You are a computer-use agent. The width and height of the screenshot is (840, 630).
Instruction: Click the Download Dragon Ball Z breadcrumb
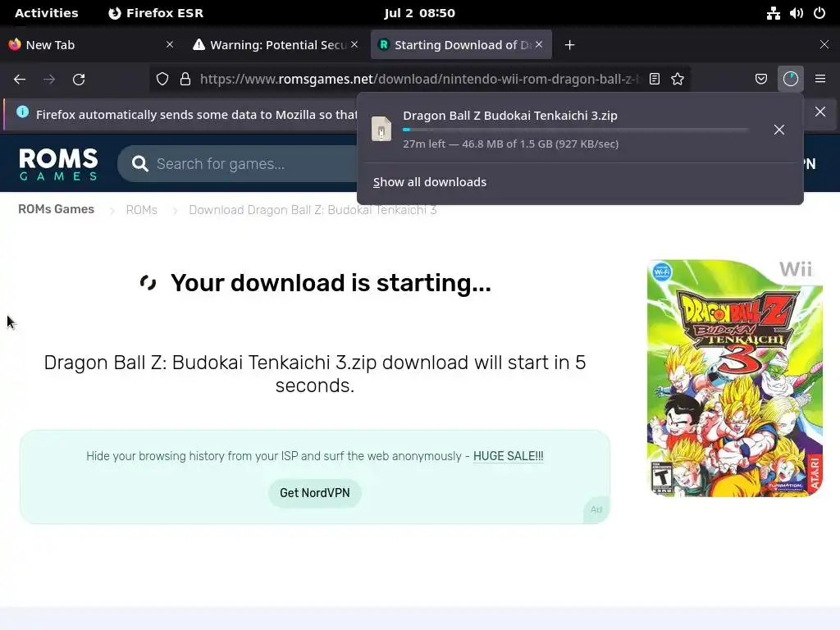point(313,210)
